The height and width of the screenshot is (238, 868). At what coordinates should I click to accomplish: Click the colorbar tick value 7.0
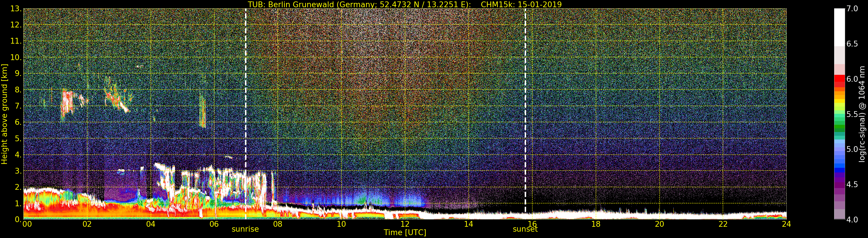click(852, 8)
